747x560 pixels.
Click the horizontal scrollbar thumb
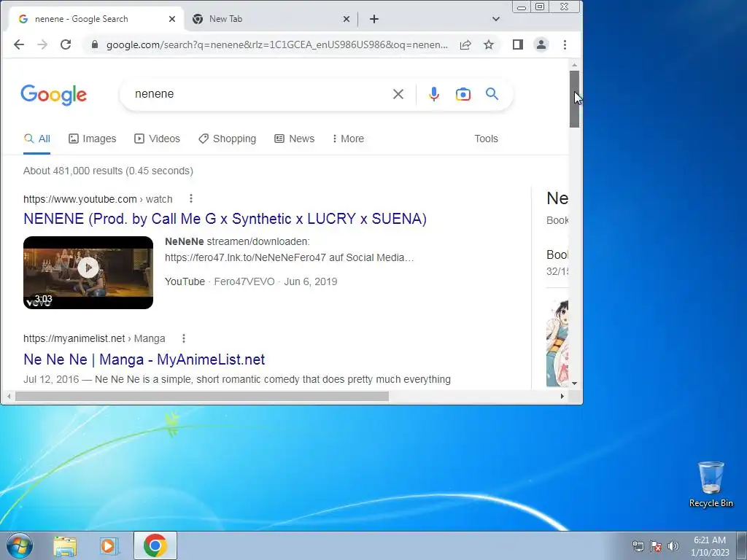pyautogui.click(x=202, y=396)
